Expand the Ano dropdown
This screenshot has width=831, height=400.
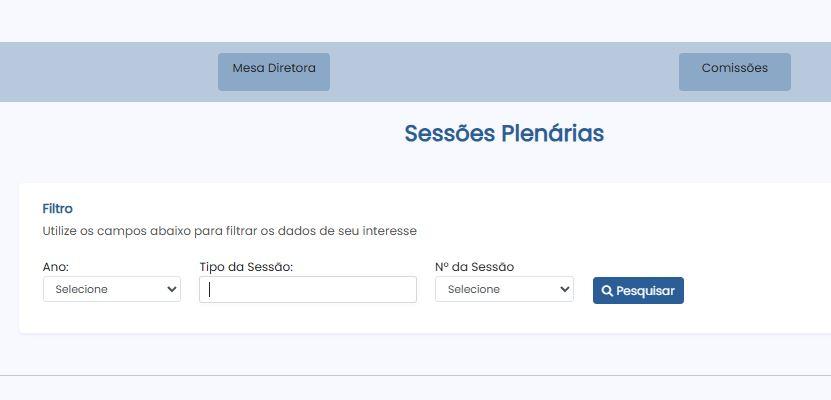pyautogui.click(x=111, y=289)
